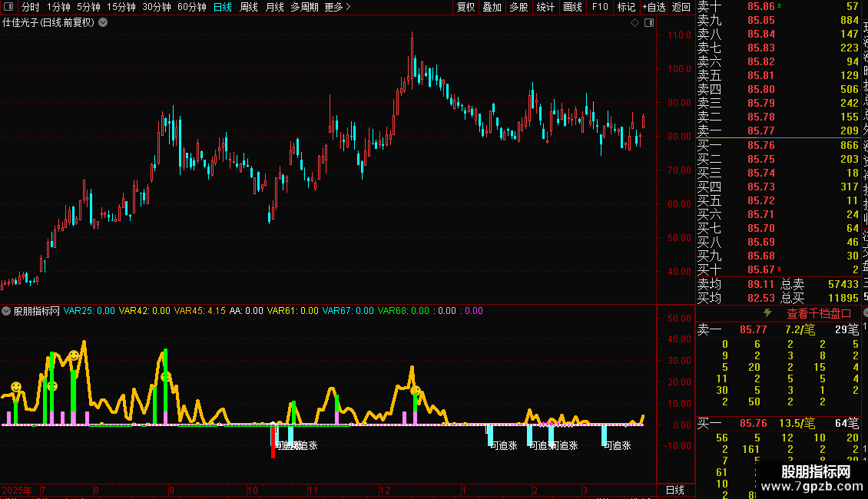Viewport: 868px width, 499px height.
Task: Click the diamond icon above the price chart
Action: point(634,23)
